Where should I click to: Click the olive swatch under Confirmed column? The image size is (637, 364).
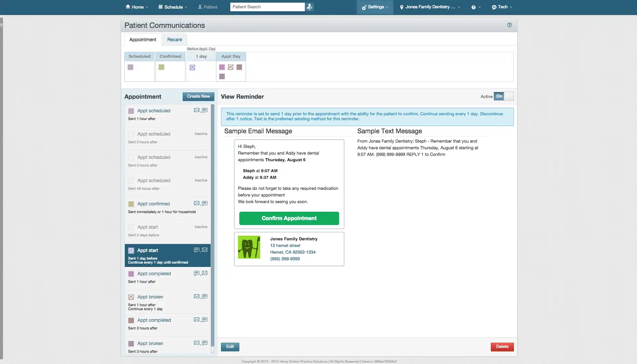pyautogui.click(x=161, y=67)
